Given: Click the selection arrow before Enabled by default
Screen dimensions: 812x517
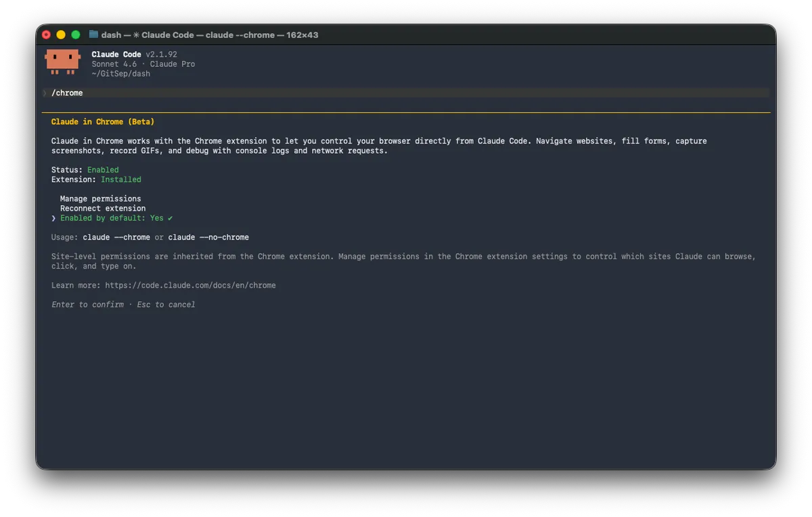Looking at the screenshot, I should [53, 218].
